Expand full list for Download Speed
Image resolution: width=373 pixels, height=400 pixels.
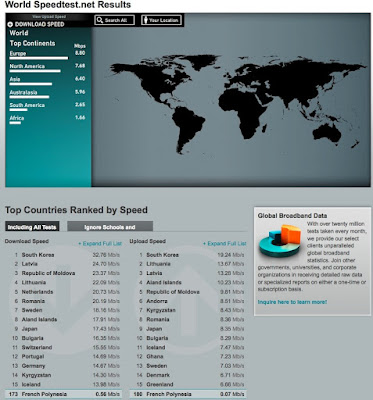[x=100, y=244]
